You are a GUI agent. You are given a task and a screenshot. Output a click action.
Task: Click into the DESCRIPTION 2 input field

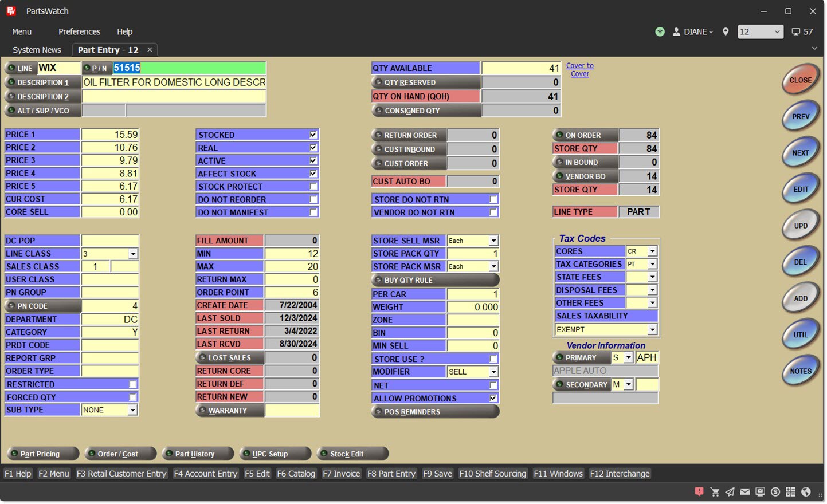pos(174,97)
